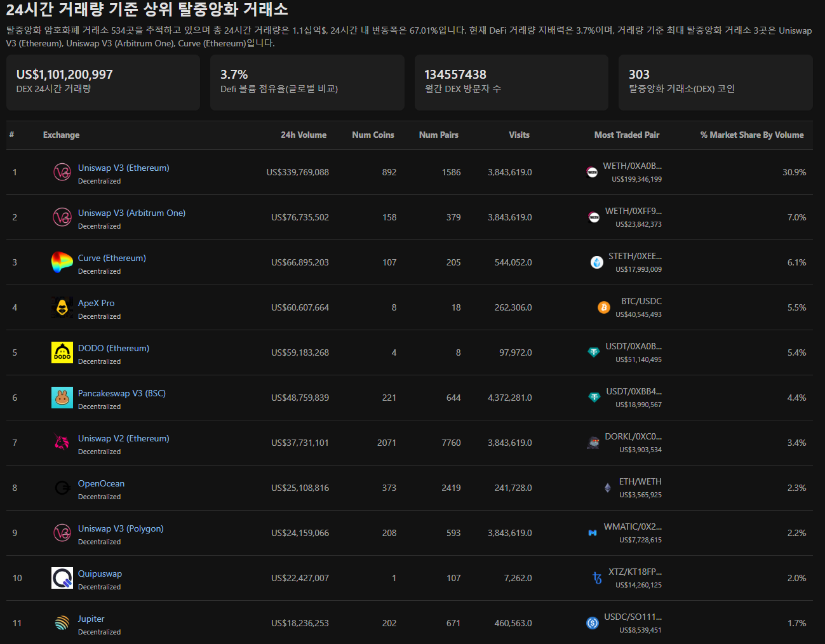Sort table by Exchange column header
The width and height of the screenshot is (825, 644).
click(61, 135)
